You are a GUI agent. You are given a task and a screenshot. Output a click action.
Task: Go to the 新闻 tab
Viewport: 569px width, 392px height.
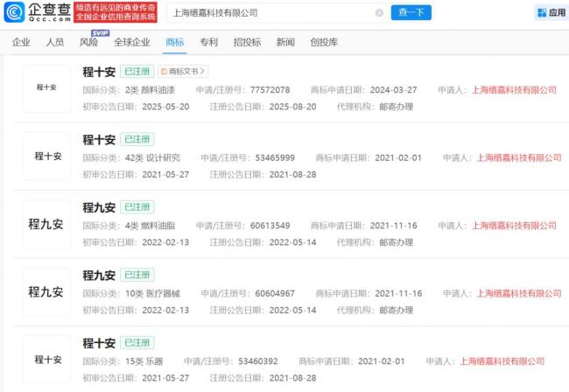(285, 42)
